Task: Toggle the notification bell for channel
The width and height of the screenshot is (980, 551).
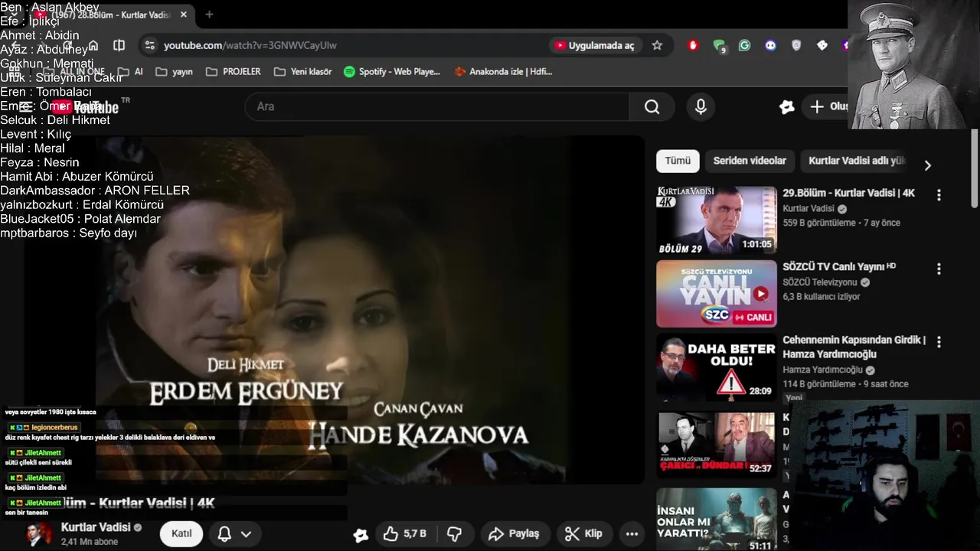Action: pos(224,533)
